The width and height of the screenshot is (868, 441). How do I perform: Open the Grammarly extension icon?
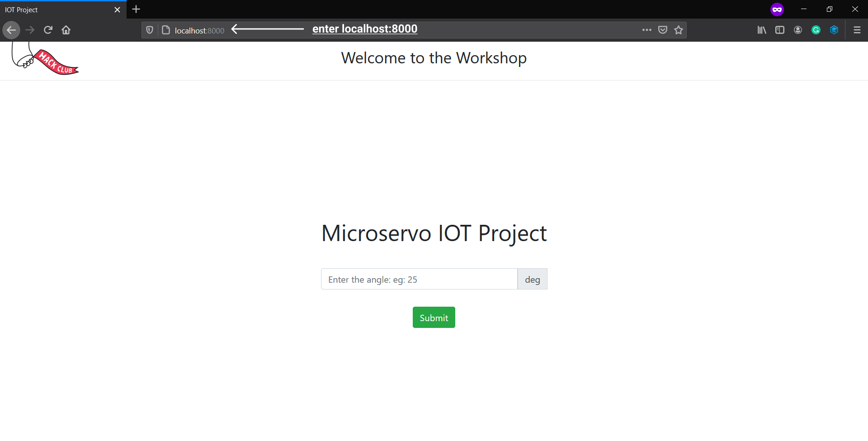pos(816,30)
